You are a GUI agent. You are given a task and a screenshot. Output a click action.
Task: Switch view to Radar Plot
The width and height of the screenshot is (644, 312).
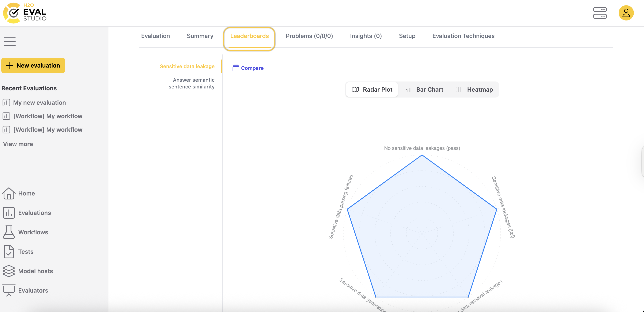[x=372, y=90]
